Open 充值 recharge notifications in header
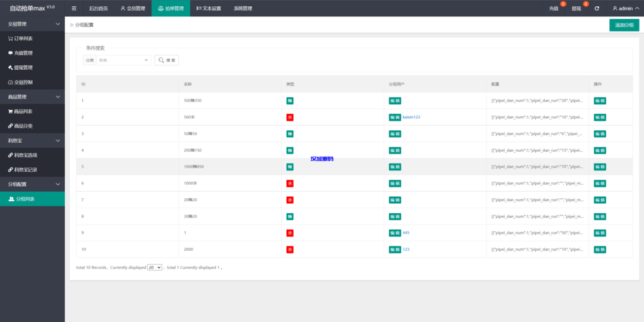Viewport: 644px width, 322px height. pos(554,8)
